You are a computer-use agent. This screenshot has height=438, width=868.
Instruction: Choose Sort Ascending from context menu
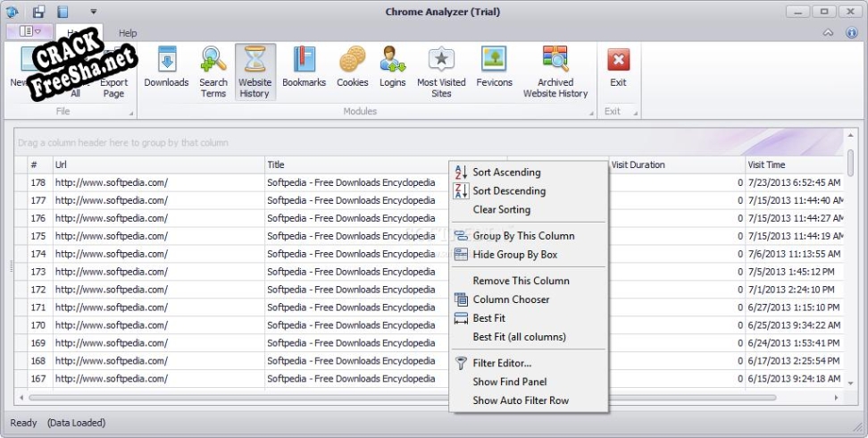pos(506,173)
